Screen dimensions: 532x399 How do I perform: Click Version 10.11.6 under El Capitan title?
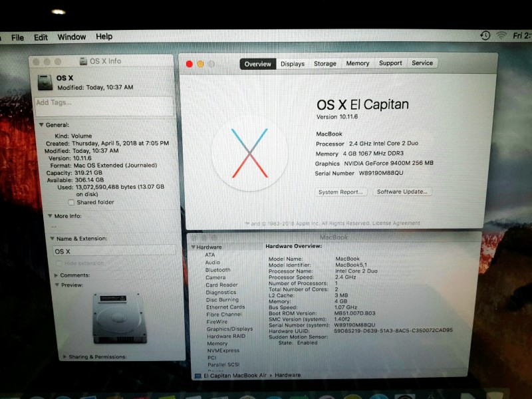(x=337, y=117)
